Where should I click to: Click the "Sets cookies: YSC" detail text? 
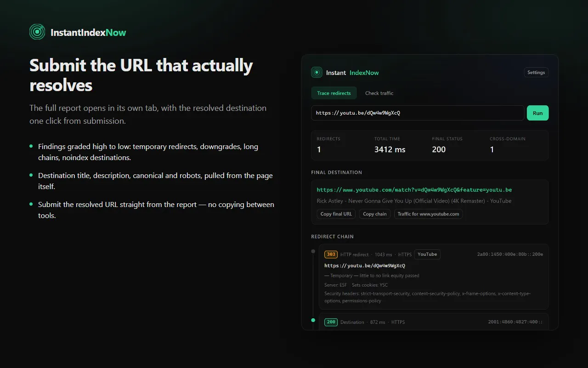[370, 285]
